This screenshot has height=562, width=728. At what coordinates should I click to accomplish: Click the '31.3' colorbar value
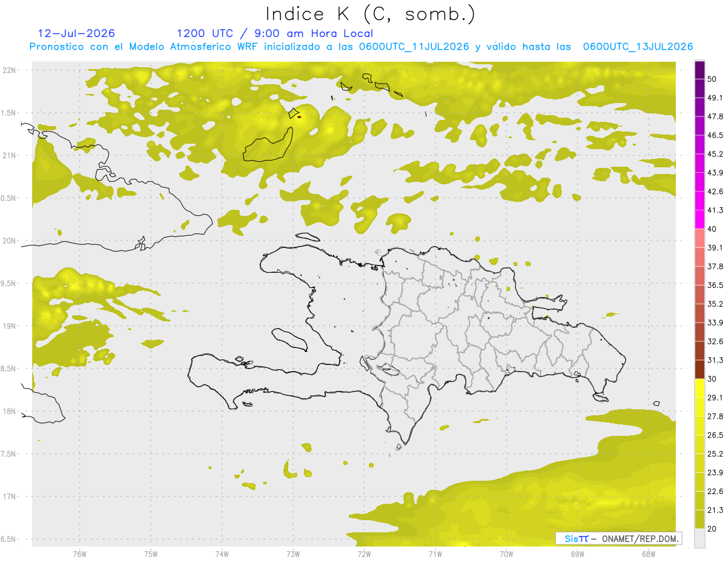715,360
